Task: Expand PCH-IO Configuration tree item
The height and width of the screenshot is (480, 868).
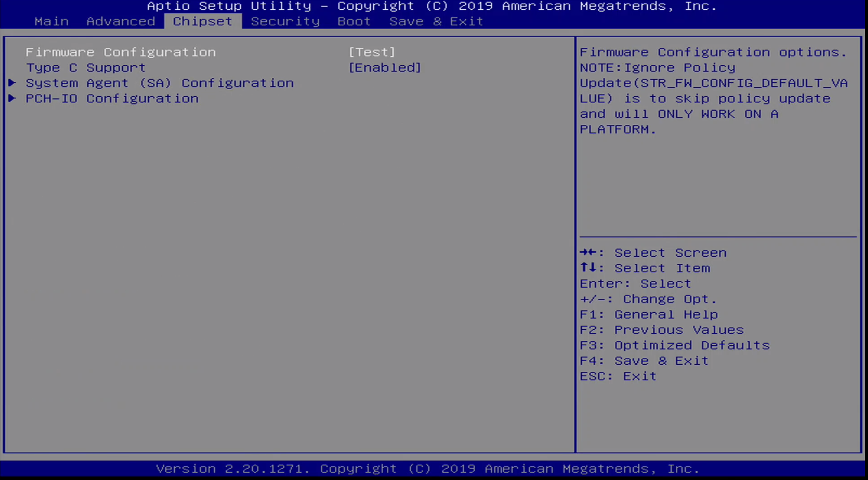Action: click(112, 98)
